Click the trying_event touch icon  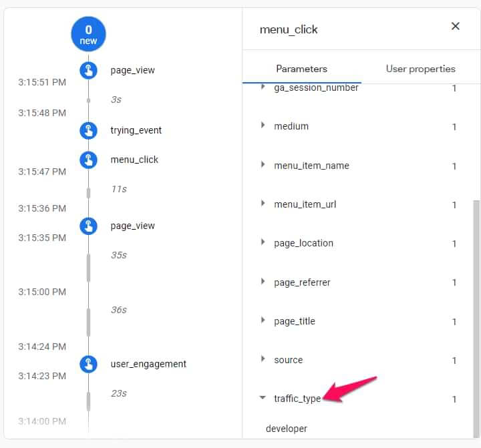coord(88,130)
